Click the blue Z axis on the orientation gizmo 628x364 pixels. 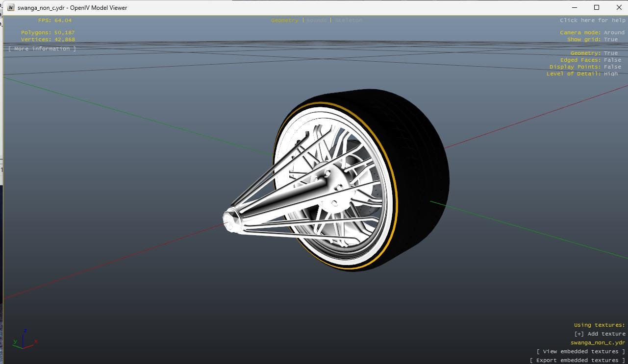(25, 332)
